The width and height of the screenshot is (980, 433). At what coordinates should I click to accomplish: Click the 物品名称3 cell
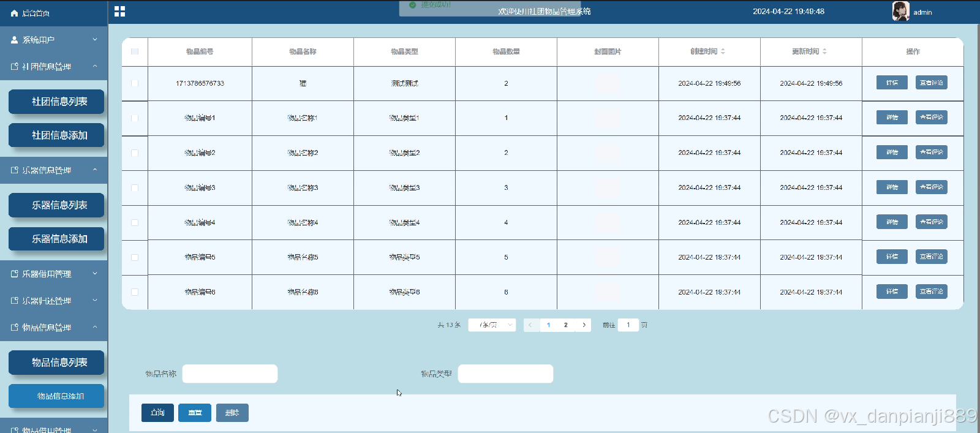tap(303, 188)
